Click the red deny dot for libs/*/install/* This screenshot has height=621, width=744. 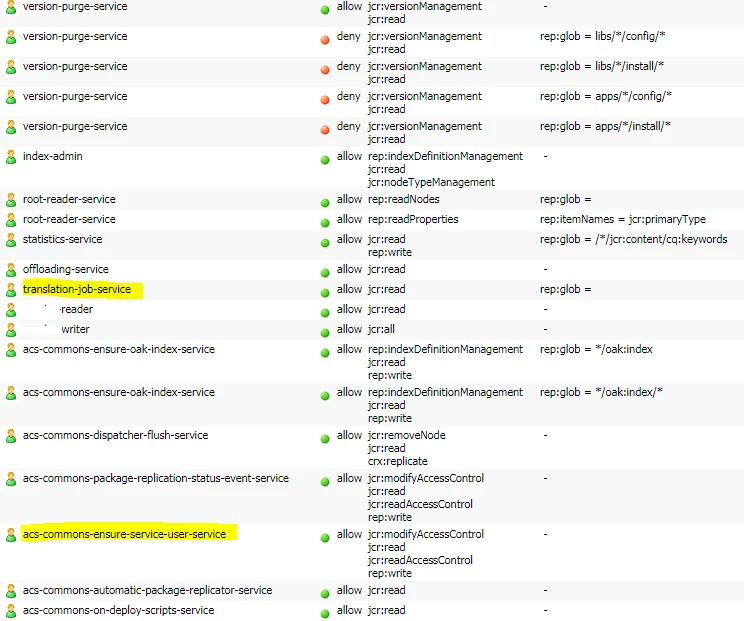(x=325, y=70)
